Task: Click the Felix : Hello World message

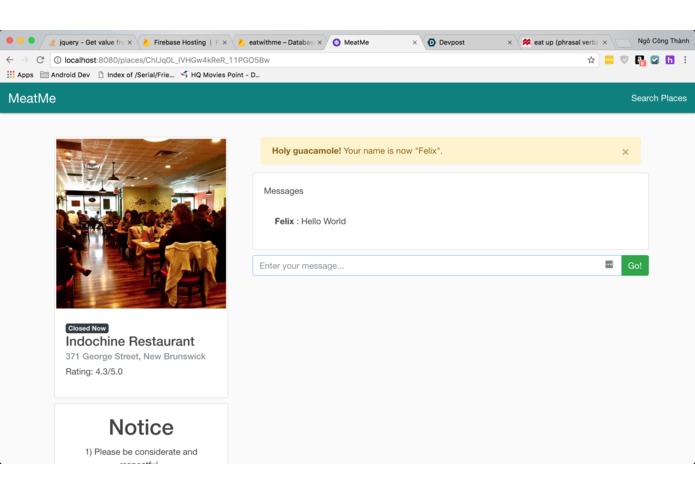Action: [310, 221]
